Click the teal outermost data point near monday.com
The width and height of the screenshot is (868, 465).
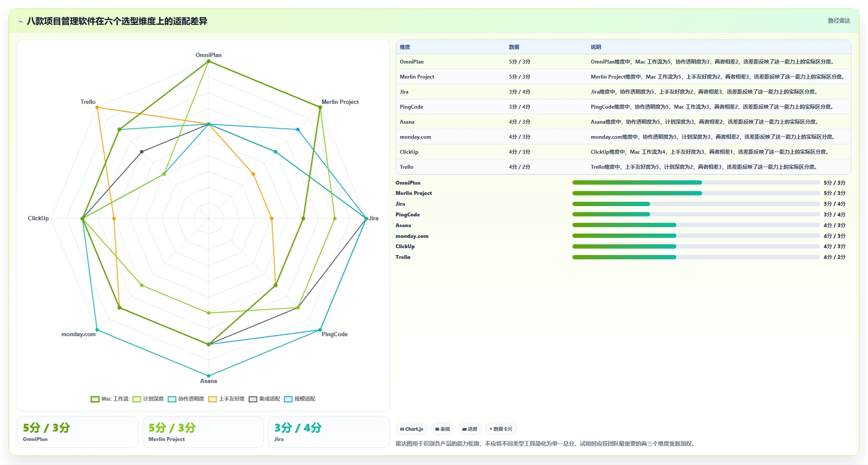97,330
